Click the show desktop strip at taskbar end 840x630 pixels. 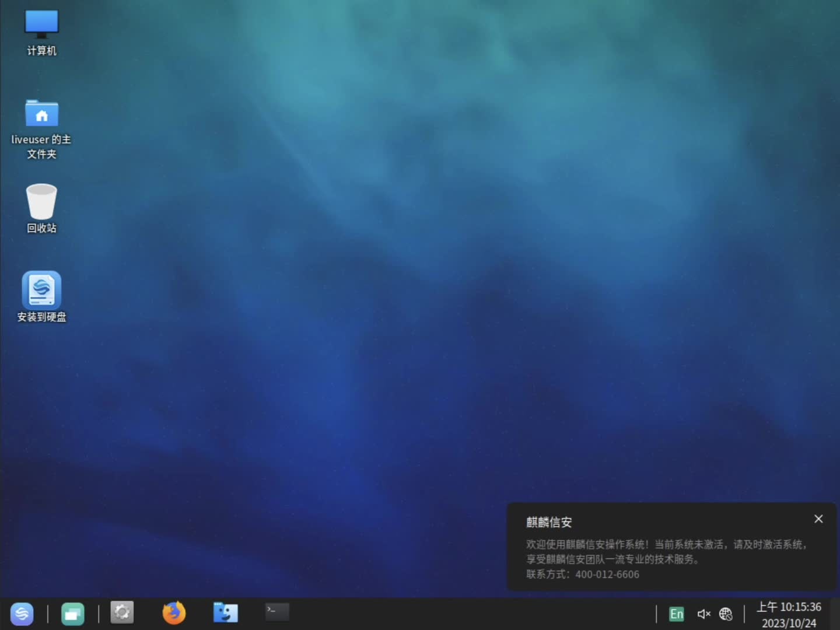click(x=835, y=614)
